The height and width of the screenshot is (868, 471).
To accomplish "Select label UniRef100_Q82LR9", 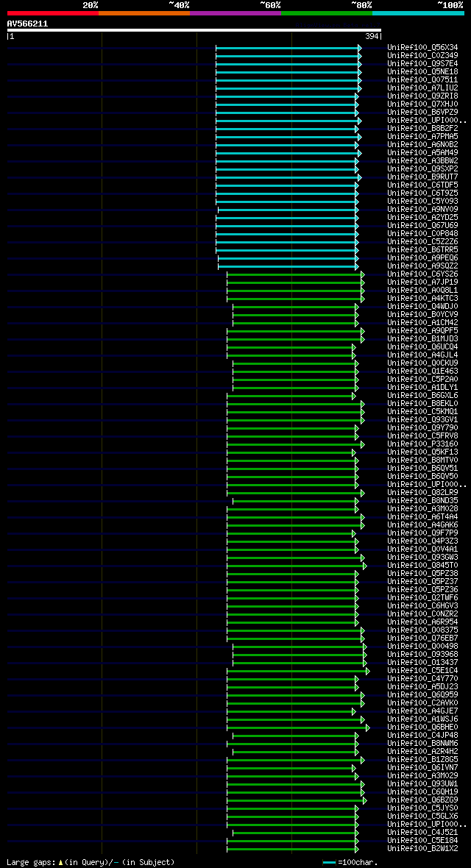I will [422, 493].
